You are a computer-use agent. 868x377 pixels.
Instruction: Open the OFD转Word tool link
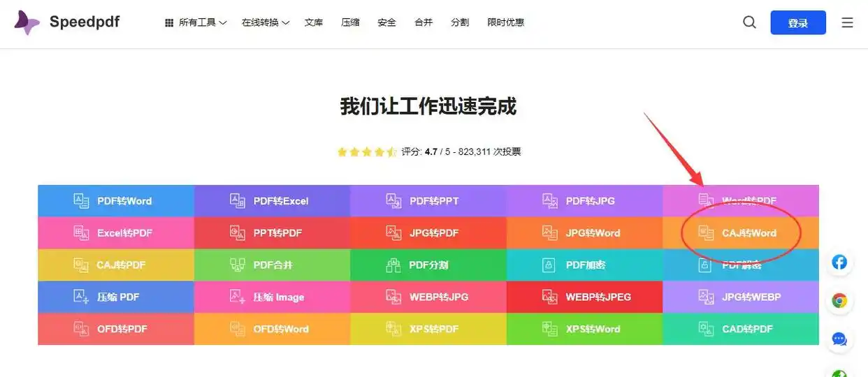click(x=273, y=329)
